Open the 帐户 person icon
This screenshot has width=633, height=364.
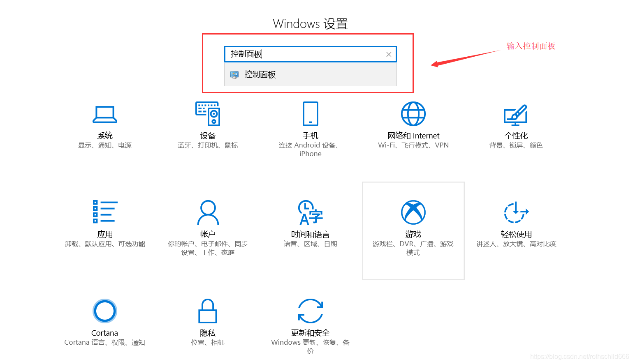[x=208, y=212]
